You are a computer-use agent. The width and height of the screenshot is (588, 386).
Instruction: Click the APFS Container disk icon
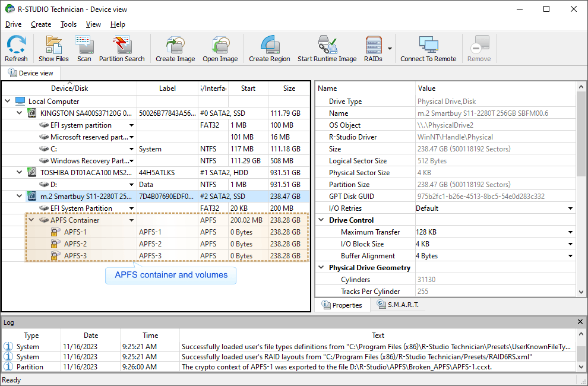[x=45, y=220]
